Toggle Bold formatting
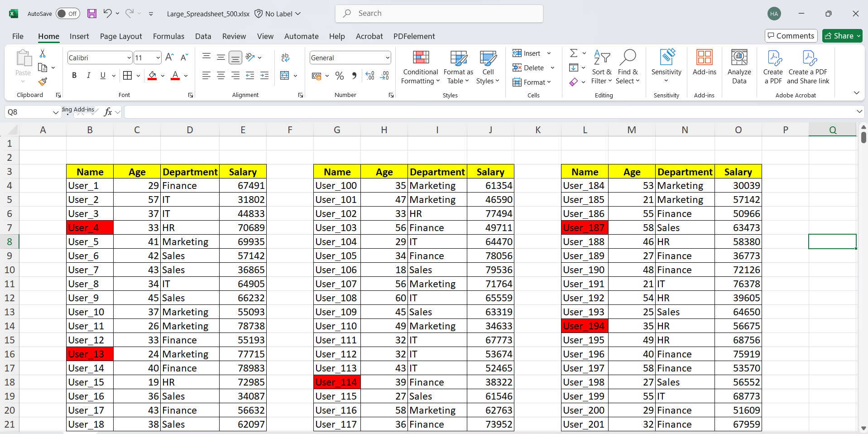Image resolution: width=868 pixels, height=434 pixels. point(74,75)
